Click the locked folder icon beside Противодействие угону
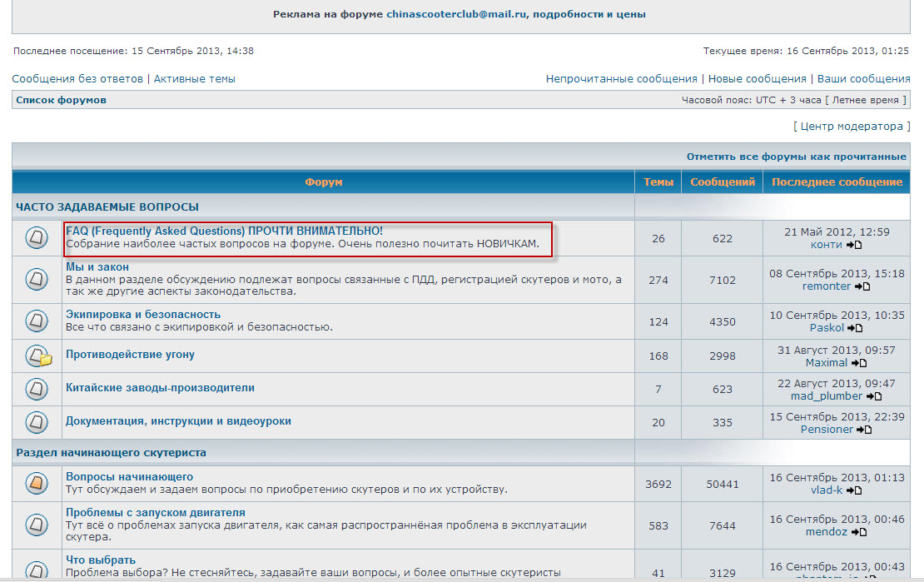The width and height of the screenshot is (924, 582). (37, 356)
